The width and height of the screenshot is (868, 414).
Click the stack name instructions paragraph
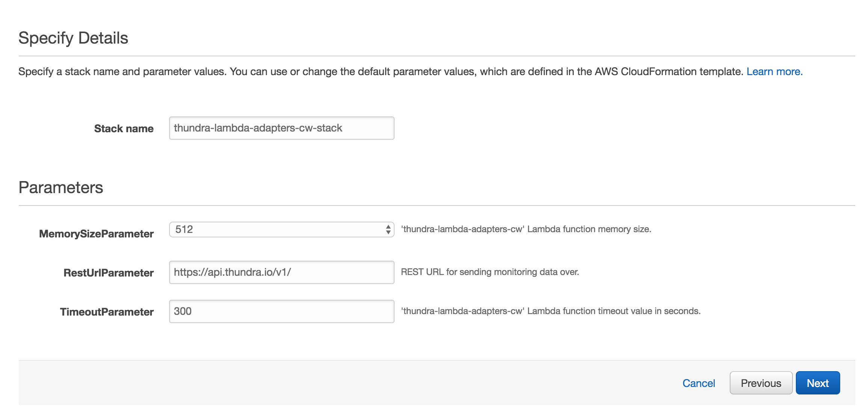coord(381,71)
